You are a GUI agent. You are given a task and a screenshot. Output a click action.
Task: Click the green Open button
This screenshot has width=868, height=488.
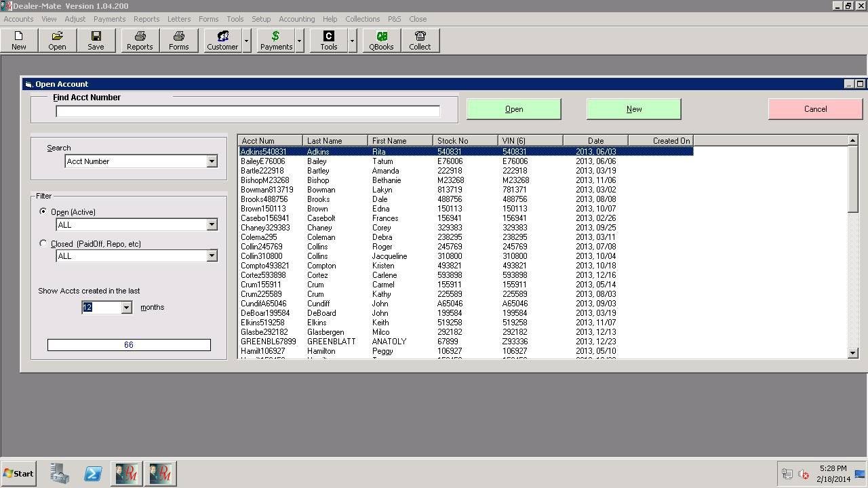(514, 109)
